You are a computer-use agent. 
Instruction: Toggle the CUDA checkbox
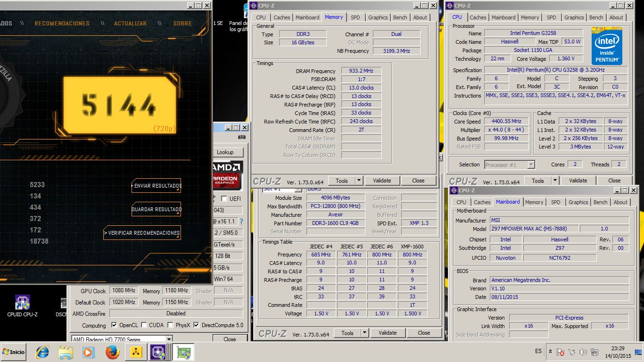(x=144, y=325)
